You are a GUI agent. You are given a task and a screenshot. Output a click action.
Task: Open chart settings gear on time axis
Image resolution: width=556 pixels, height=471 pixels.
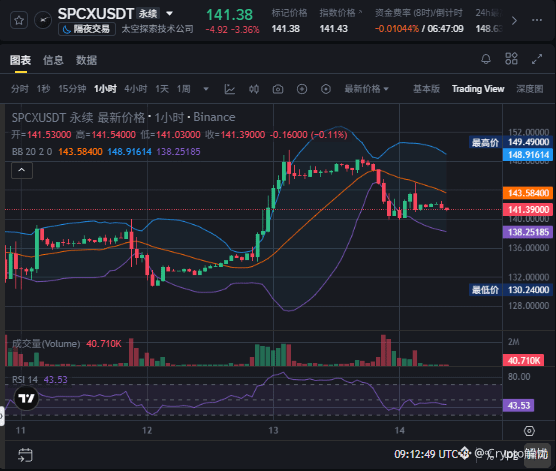pos(529,431)
